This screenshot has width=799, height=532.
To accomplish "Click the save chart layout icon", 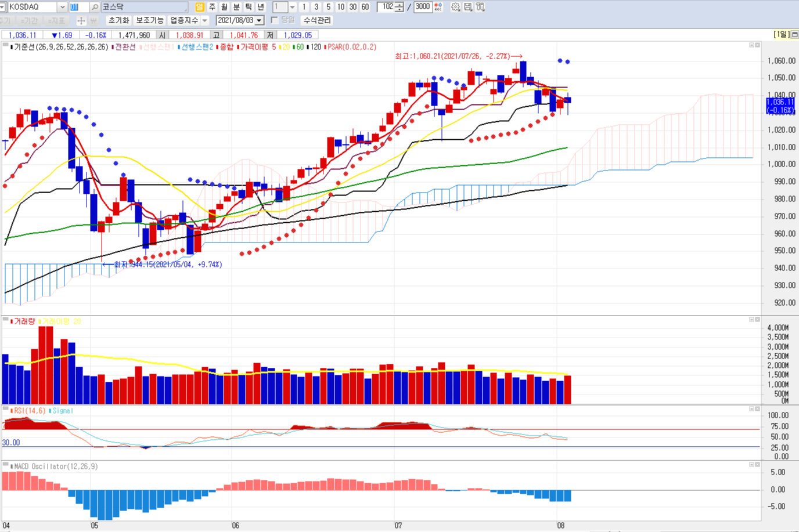I will 468,7.
